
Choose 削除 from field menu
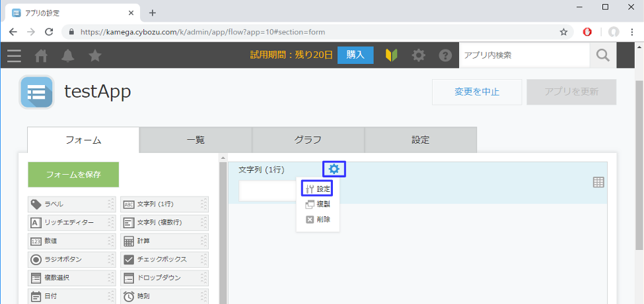coord(318,220)
